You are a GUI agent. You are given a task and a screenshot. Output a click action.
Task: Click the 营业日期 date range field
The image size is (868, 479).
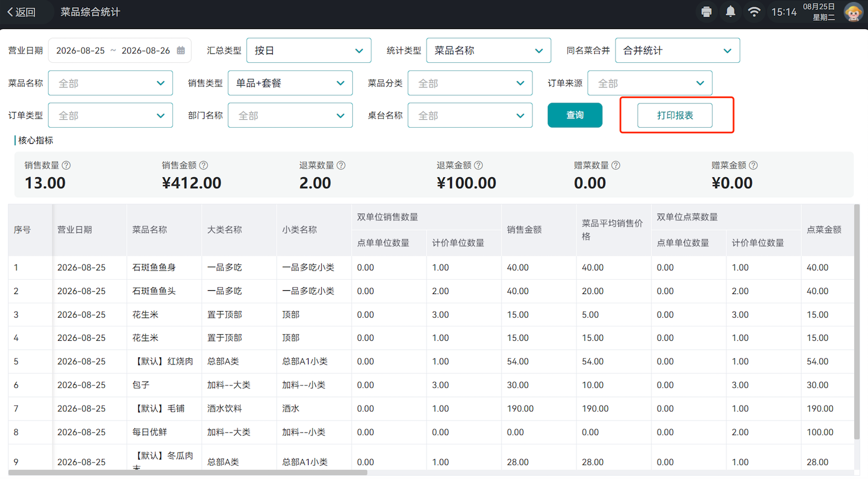click(120, 50)
